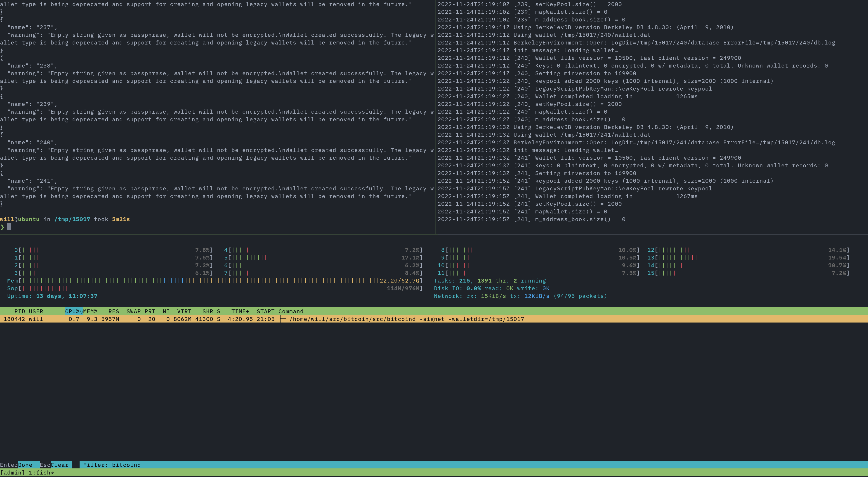Viewport: 868px width, 477px height.
Task: Click "[241] Wallet completed loading in 1267ms"
Action: tap(567, 196)
